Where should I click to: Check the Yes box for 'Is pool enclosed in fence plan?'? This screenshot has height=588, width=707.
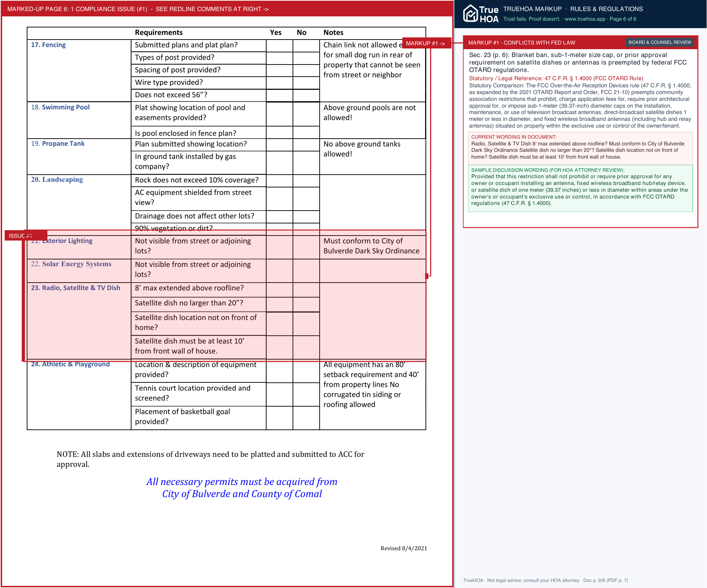pos(279,132)
